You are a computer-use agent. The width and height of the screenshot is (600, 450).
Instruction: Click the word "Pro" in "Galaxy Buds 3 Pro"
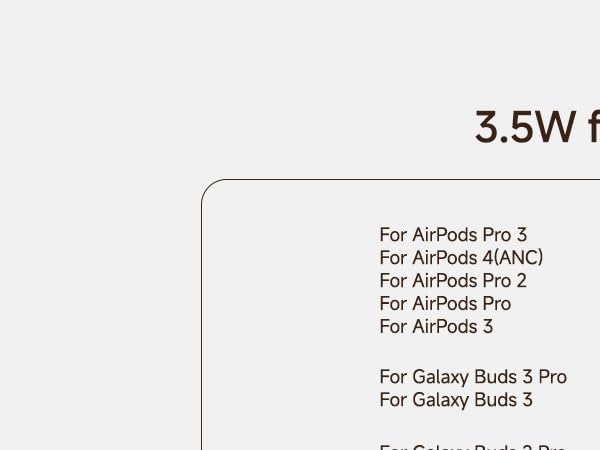tap(552, 377)
